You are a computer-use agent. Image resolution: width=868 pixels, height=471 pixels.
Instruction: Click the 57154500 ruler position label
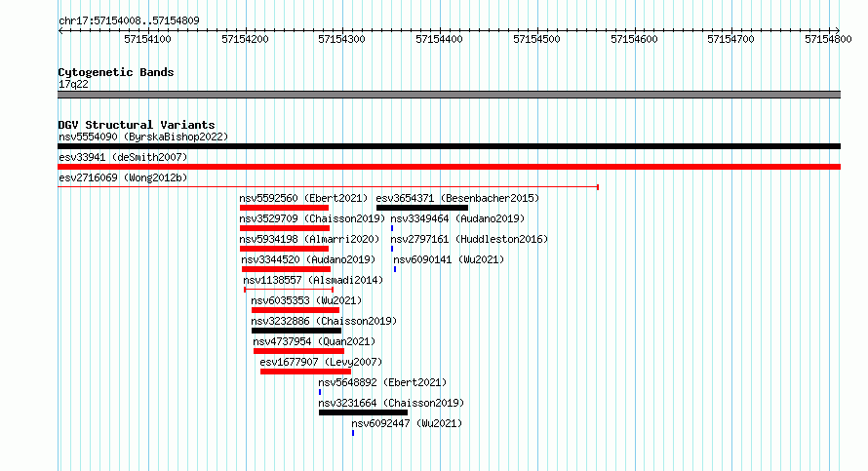(536, 39)
